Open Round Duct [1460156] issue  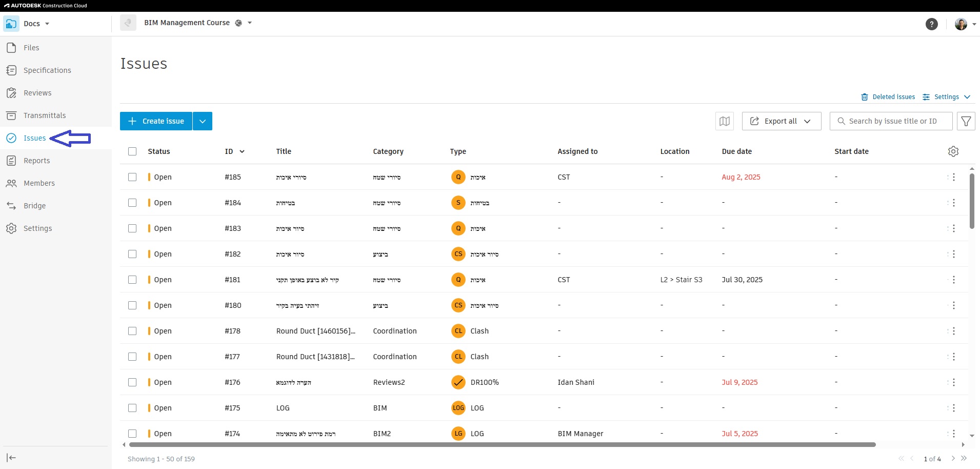pos(316,331)
